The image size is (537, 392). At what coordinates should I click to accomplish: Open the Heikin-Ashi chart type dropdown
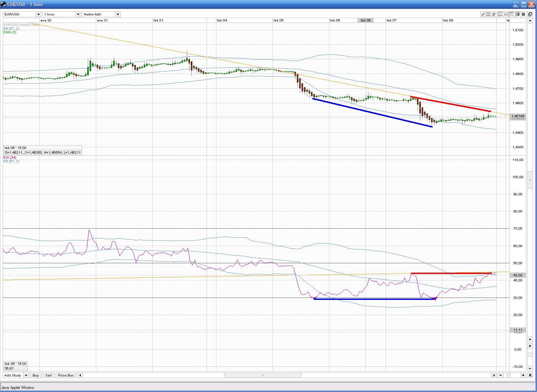tap(118, 14)
